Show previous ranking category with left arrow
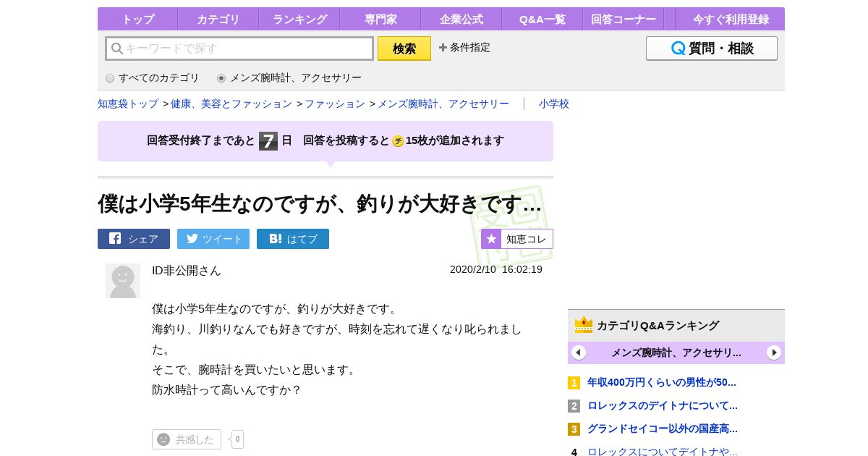The width and height of the screenshot is (868, 456). tap(579, 352)
